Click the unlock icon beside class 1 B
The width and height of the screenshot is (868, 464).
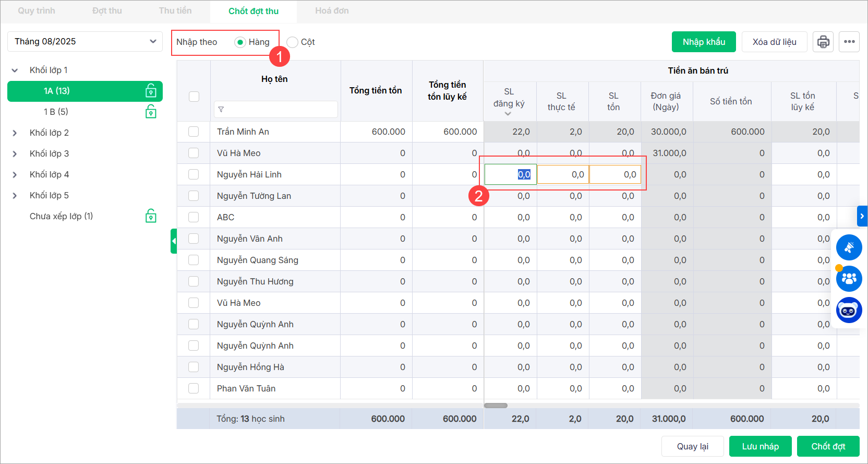tap(151, 112)
